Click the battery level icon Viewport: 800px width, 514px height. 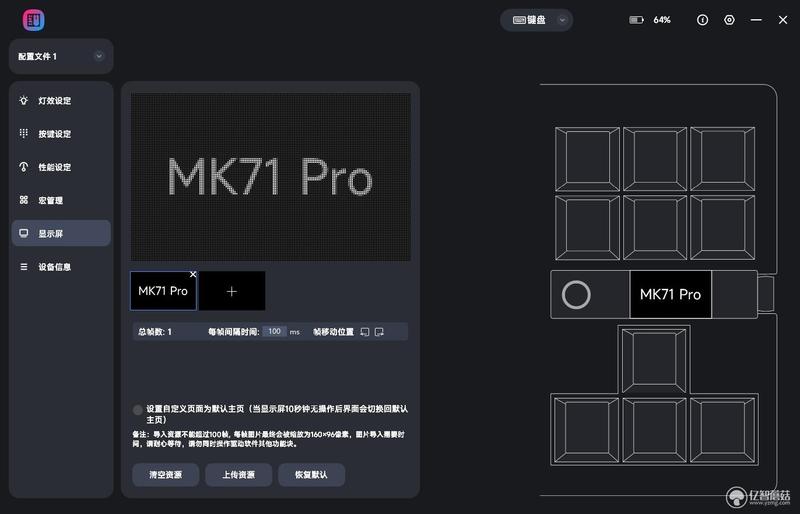coord(636,20)
